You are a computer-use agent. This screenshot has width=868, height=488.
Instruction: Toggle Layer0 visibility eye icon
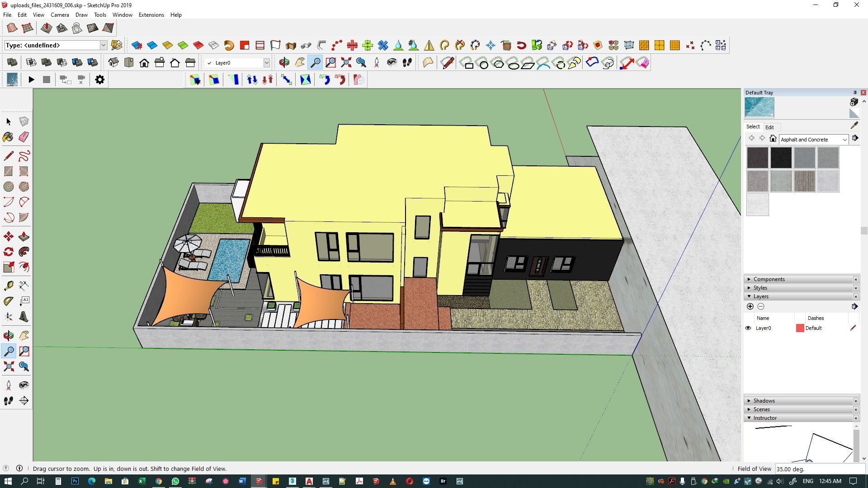(748, 328)
